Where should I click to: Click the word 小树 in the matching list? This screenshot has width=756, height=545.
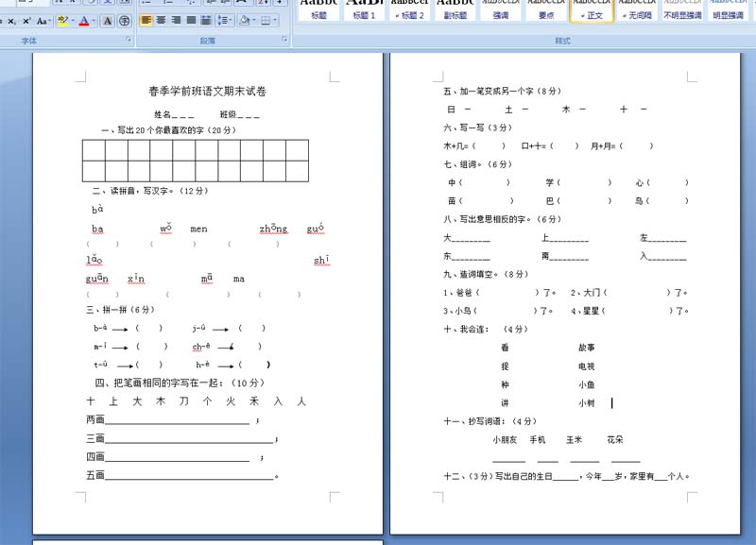586,403
